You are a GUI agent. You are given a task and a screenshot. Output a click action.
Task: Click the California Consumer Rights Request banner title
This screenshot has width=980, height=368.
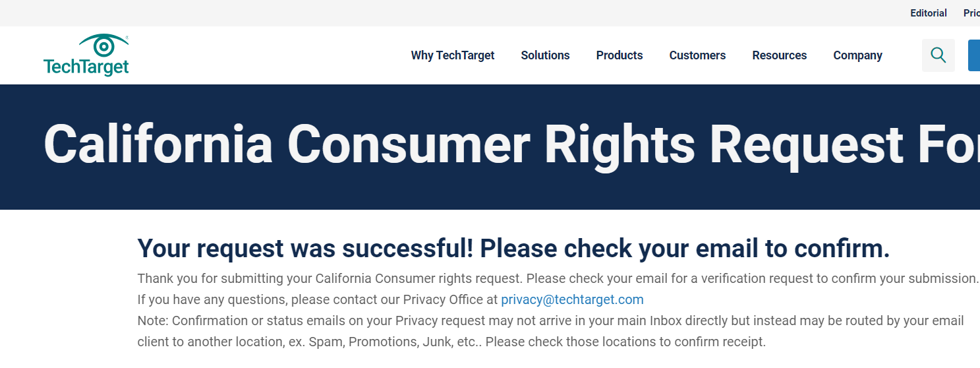[x=511, y=144]
